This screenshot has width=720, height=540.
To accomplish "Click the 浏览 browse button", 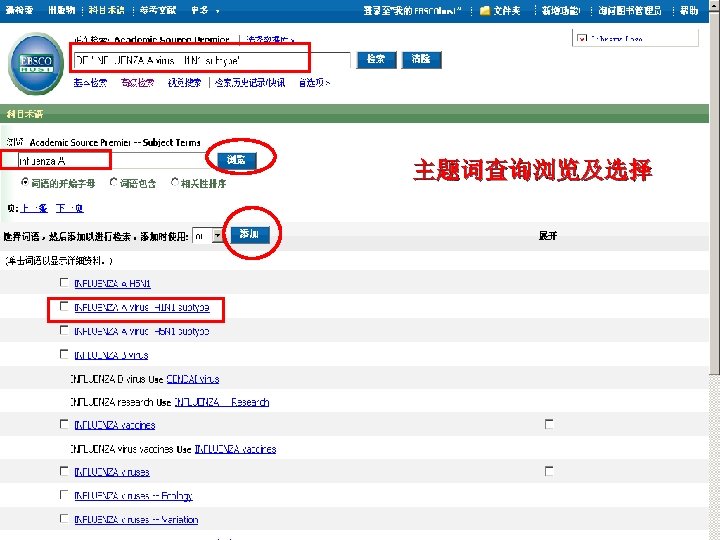I will coord(236,160).
